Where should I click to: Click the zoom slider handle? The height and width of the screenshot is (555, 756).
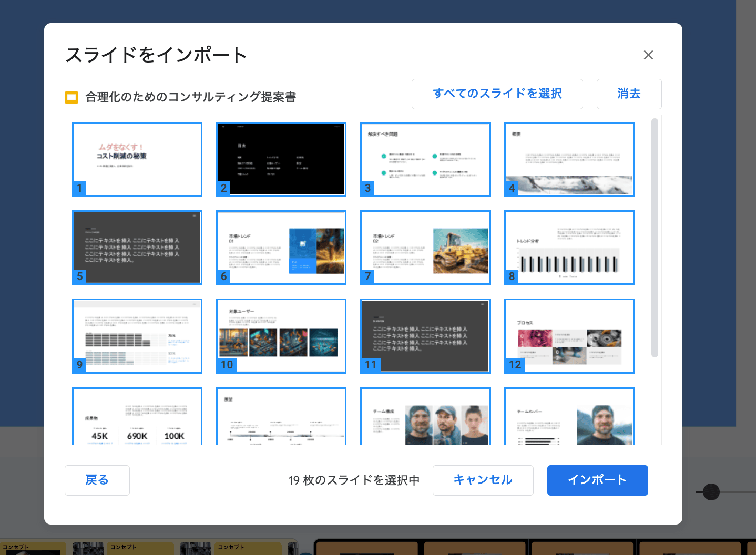click(x=711, y=492)
